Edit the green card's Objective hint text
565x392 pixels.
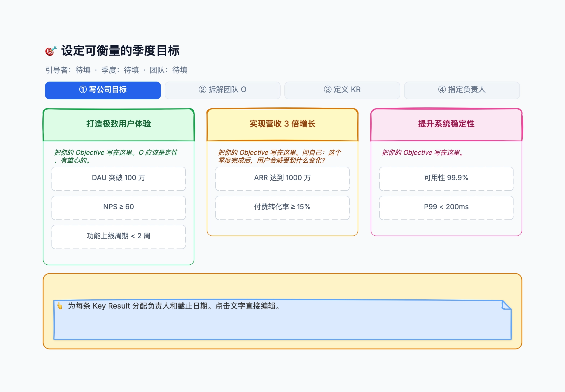click(116, 156)
